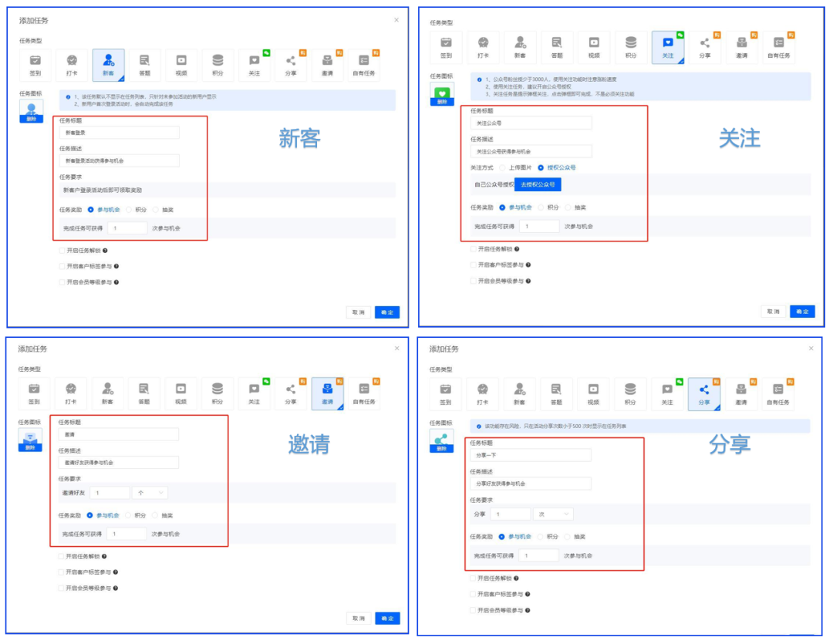Screen dimensions: 833x644
Task: Click the 新客登录 task title field
Action: 120,133
